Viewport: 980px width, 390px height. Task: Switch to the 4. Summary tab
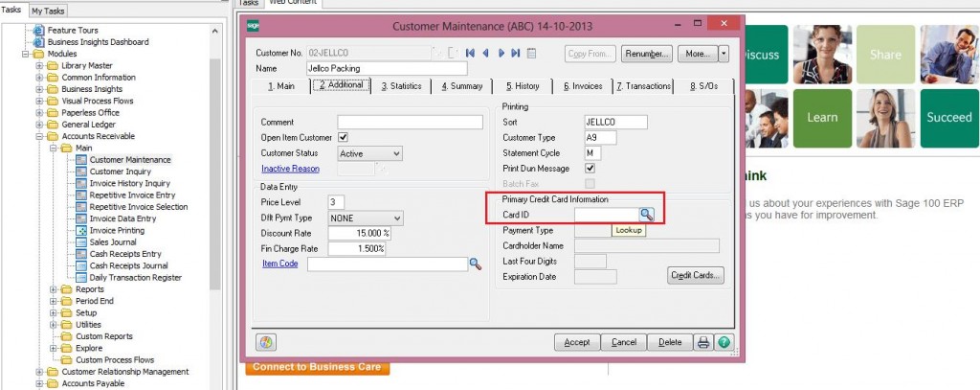[462, 86]
